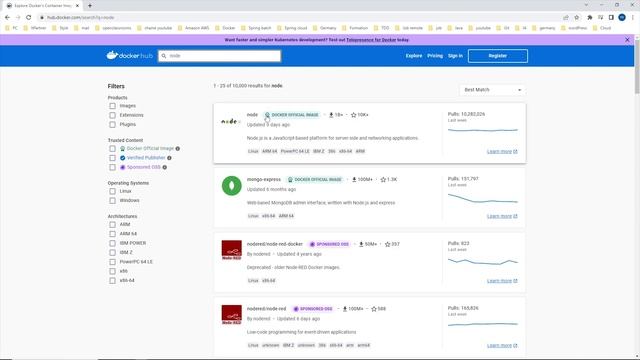640x360 pixels.
Task: Click the Node-RED logo of nodered/node-red-docker
Action: [231, 250]
